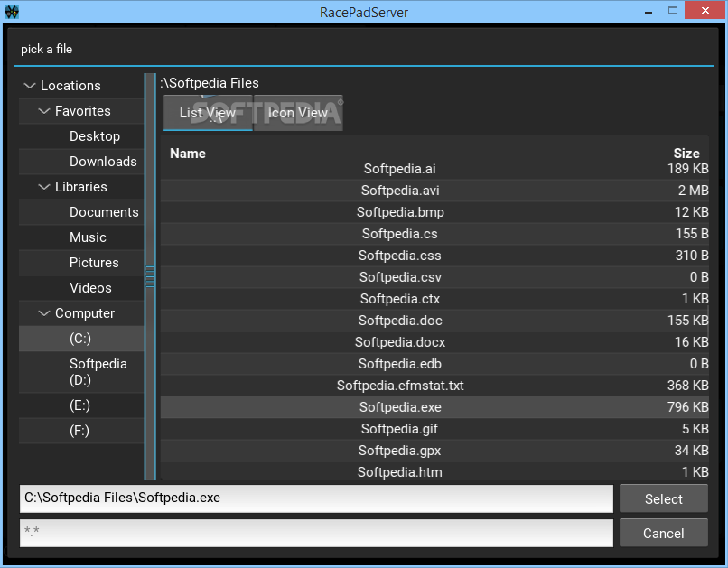Open the Pictures library
This screenshot has height=568, width=728.
(94, 263)
